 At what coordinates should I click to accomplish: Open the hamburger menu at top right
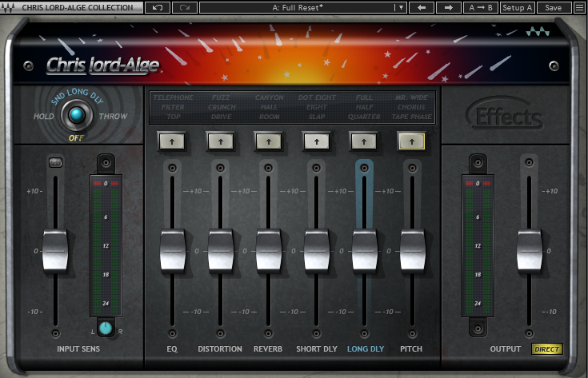579,8
